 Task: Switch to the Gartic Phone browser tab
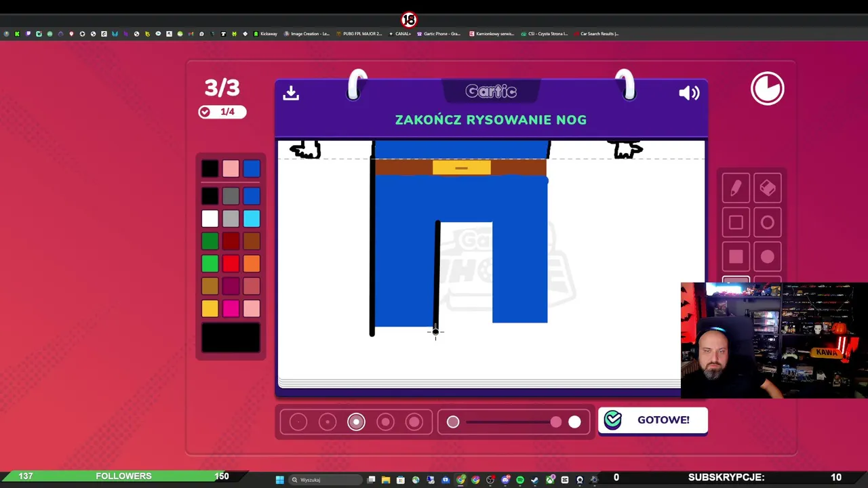[439, 34]
